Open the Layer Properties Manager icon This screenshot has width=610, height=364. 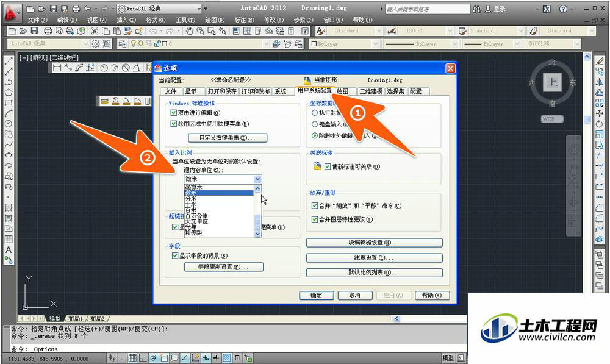[x=122, y=44]
